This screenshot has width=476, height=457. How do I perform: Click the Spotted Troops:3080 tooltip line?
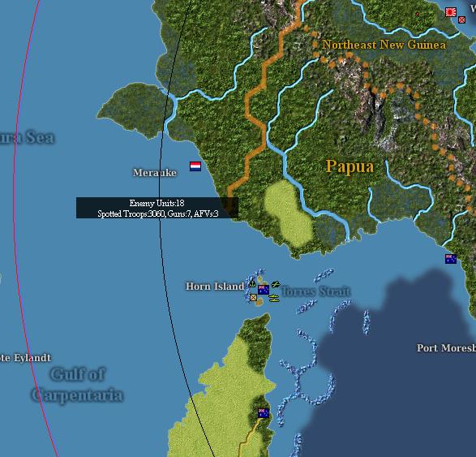(158, 213)
